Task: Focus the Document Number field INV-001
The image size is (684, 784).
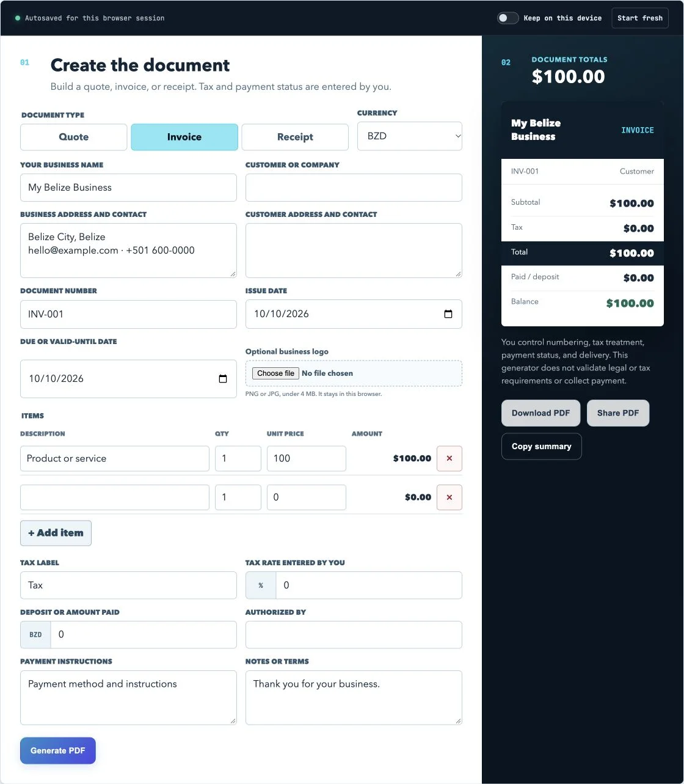Action: pos(128,314)
